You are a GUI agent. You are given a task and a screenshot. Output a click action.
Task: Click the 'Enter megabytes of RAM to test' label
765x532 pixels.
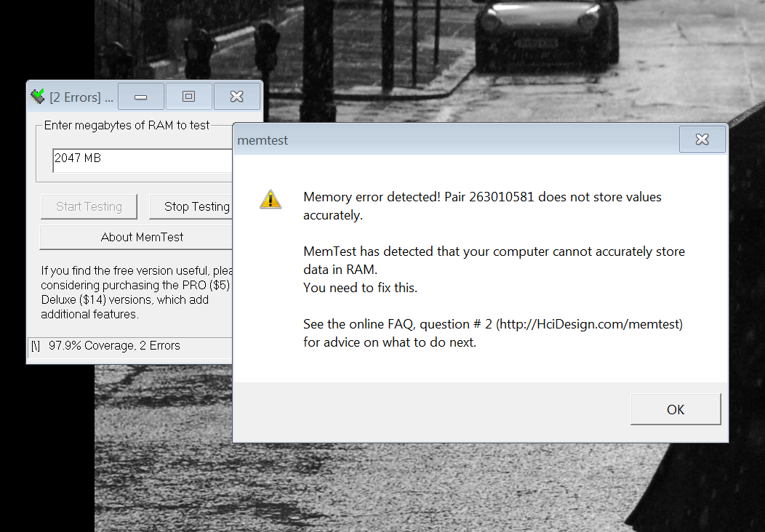(x=127, y=125)
